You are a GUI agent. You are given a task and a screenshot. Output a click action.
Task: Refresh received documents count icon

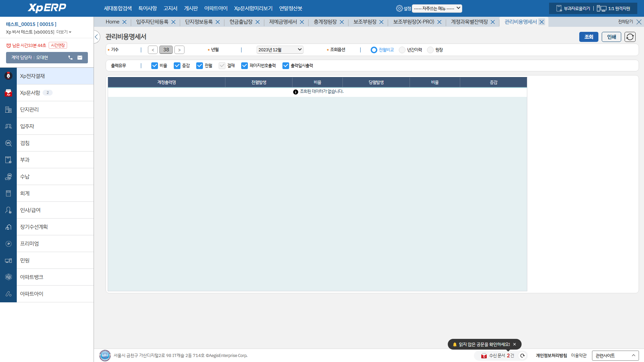point(522,356)
